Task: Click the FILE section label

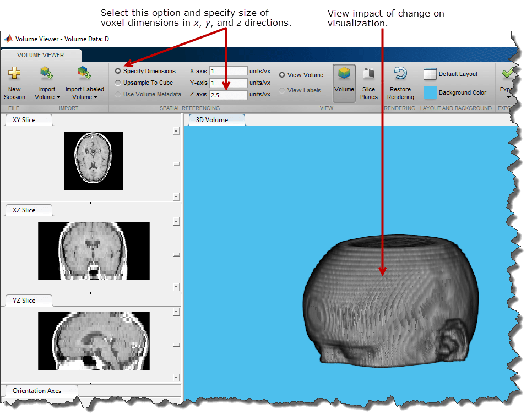Action: tap(14, 108)
